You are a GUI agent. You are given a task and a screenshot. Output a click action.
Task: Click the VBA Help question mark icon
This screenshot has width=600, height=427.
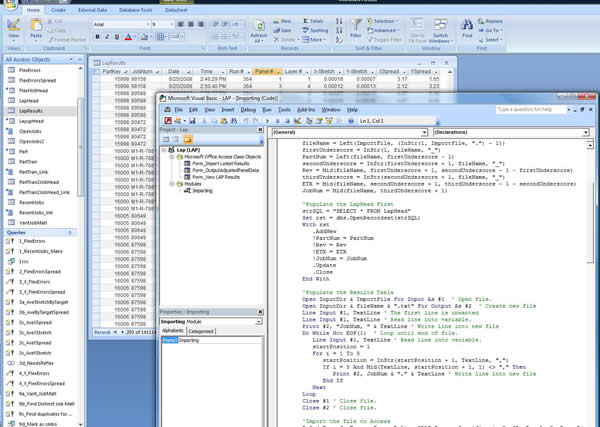351,121
